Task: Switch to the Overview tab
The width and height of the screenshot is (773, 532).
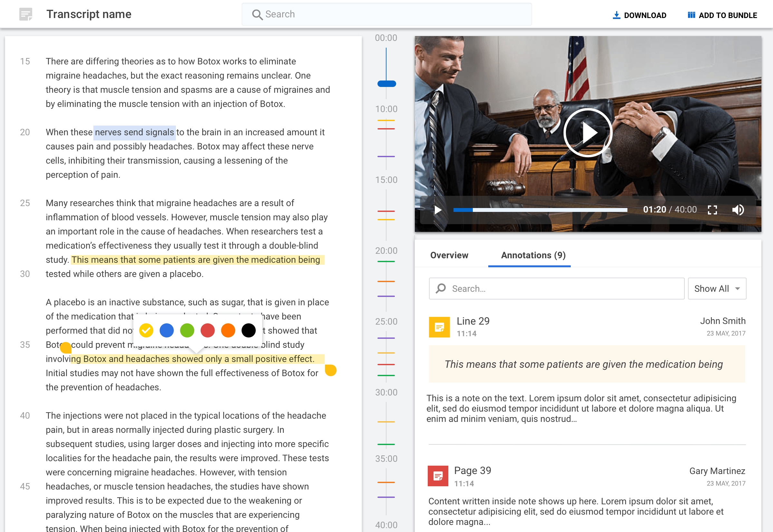Action: tap(449, 255)
